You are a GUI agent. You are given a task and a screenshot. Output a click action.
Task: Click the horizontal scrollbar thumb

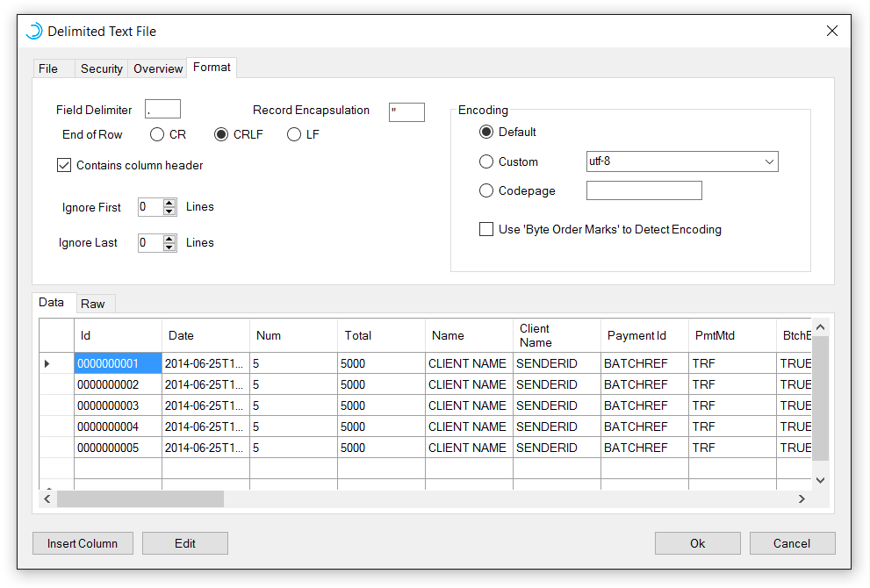[140, 498]
